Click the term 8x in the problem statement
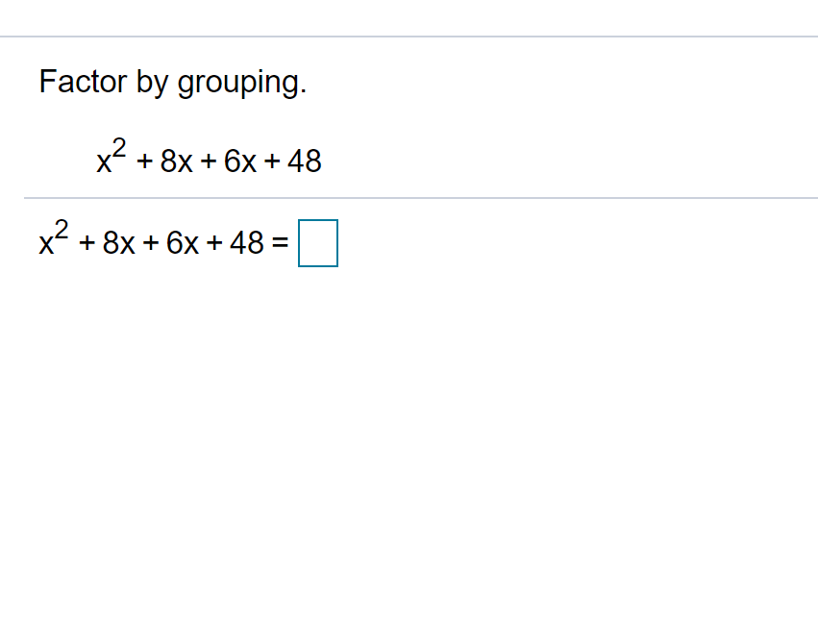The width and height of the screenshot is (818, 644). pos(179,162)
